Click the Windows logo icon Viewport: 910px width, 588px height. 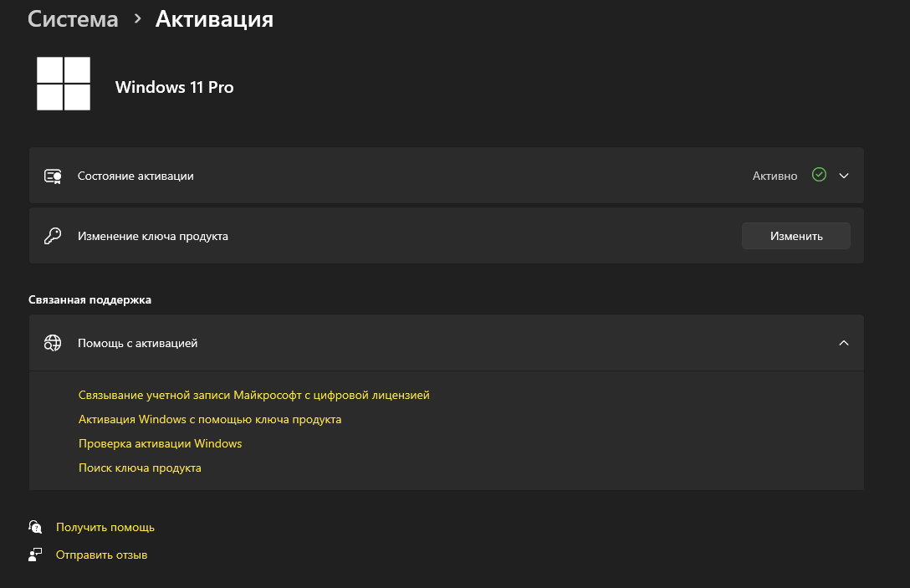point(64,84)
